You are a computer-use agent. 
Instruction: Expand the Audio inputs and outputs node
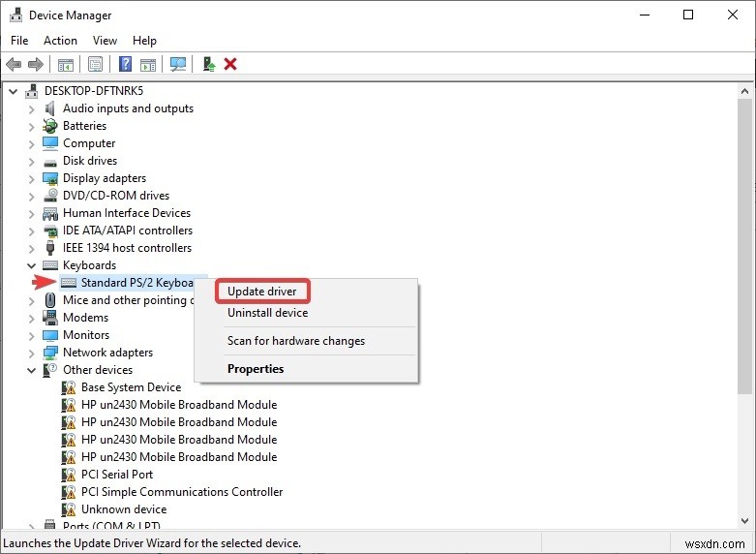pyautogui.click(x=31, y=109)
